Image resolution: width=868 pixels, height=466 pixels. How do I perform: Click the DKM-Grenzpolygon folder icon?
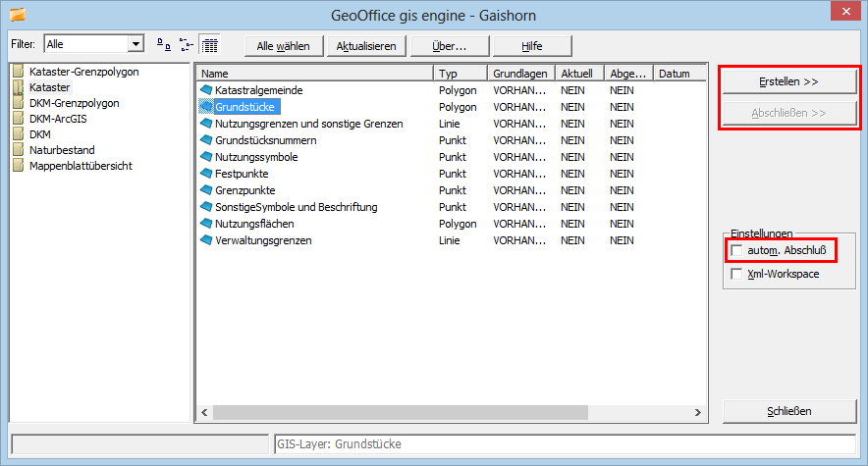coord(19,103)
